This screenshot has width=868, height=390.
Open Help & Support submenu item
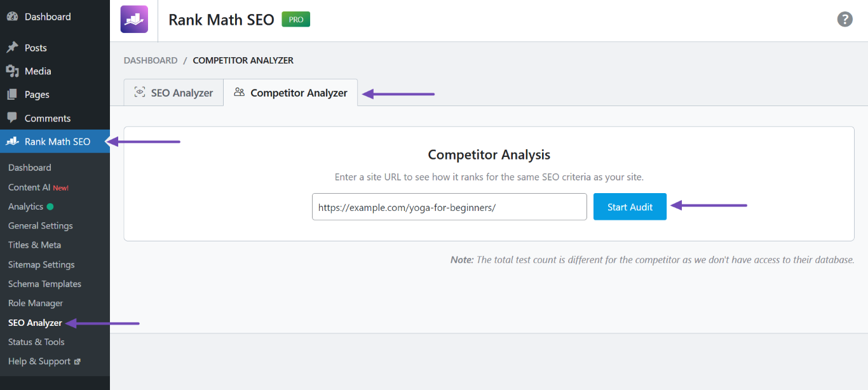coord(39,361)
